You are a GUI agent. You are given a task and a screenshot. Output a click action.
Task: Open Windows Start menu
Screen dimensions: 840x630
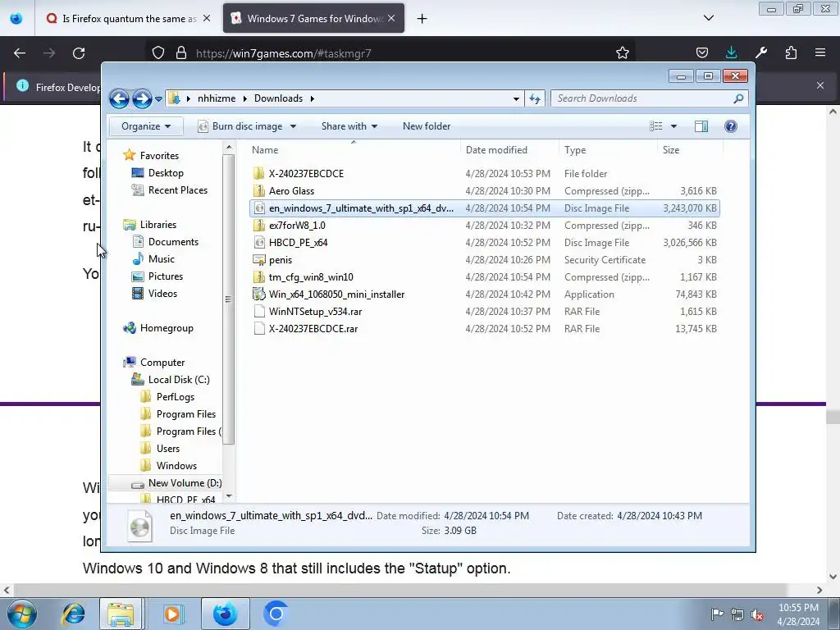(22, 614)
